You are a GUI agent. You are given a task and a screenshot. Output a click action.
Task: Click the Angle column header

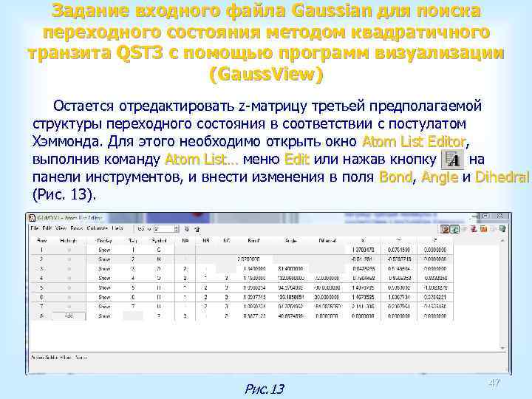291,241
